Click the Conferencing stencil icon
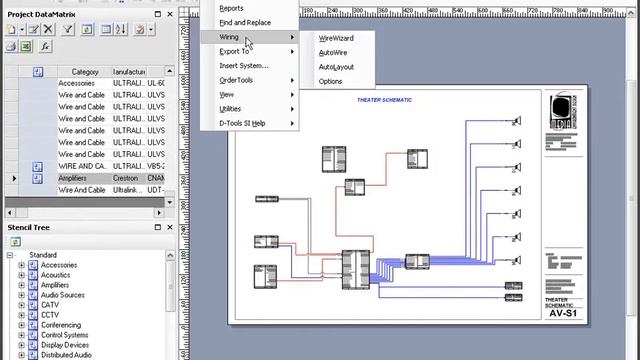This screenshot has width=640, height=360. coord(33,325)
